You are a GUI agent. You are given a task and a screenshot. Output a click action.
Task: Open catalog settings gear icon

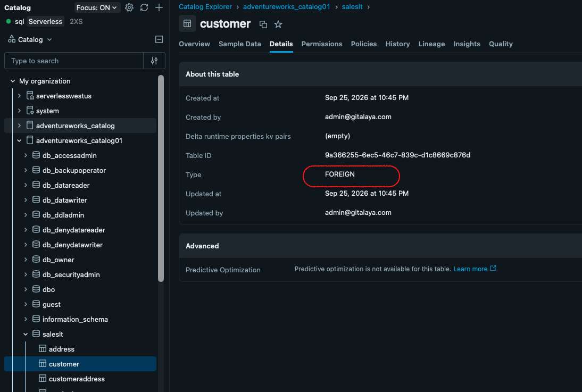[129, 7]
